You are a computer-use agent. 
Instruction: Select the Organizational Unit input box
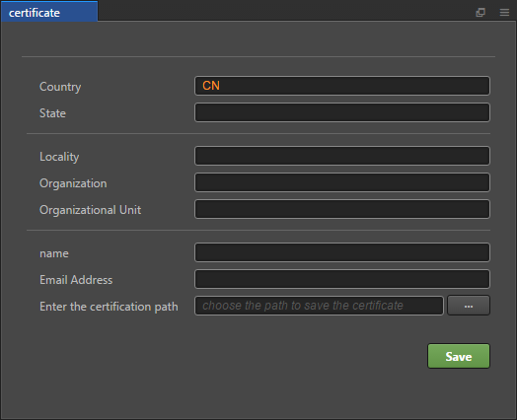(342, 209)
